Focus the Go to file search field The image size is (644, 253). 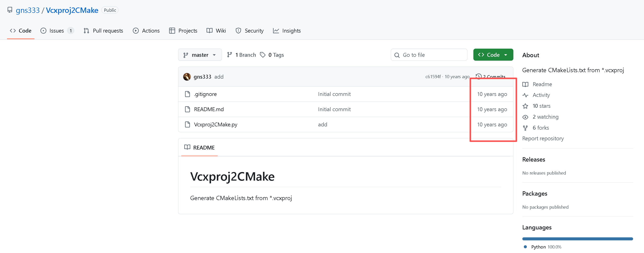(x=429, y=55)
